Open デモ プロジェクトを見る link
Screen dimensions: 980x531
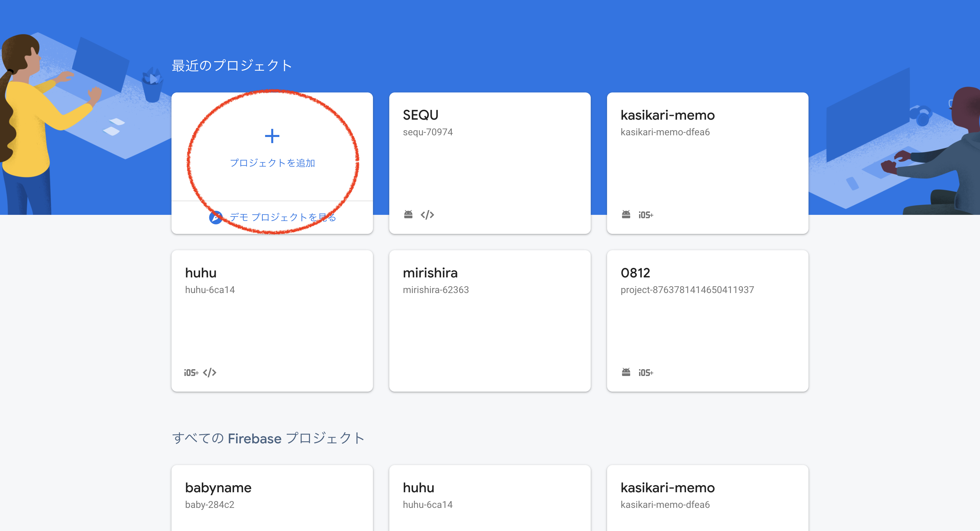(282, 217)
